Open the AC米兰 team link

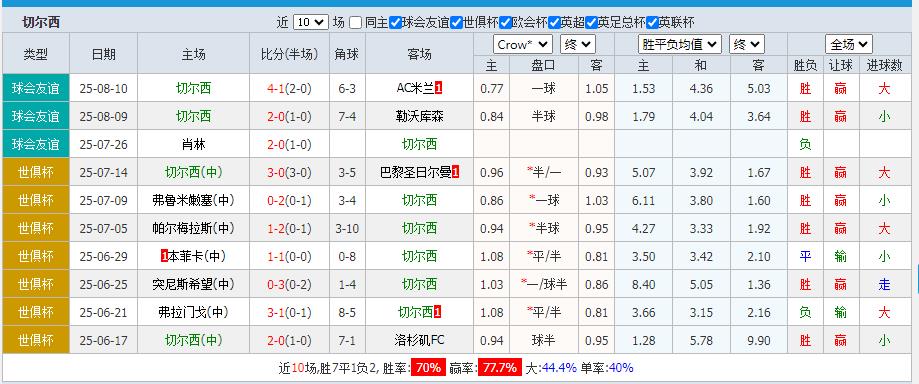point(416,89)
